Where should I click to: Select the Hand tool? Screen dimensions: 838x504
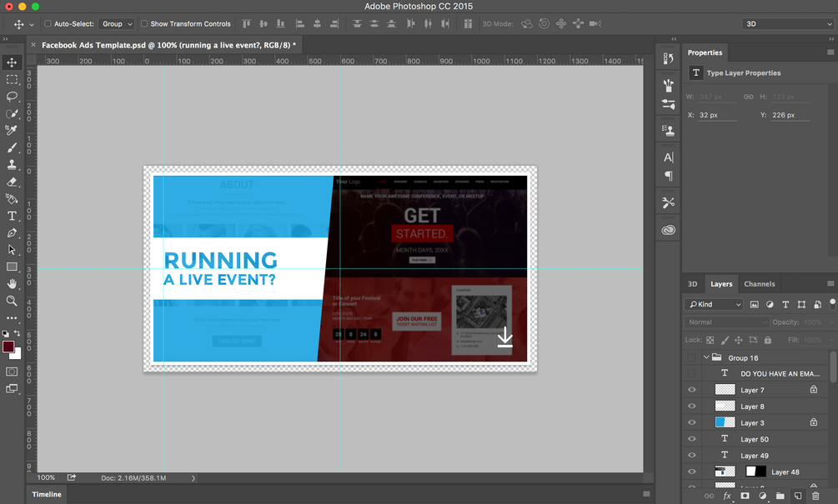12,284
